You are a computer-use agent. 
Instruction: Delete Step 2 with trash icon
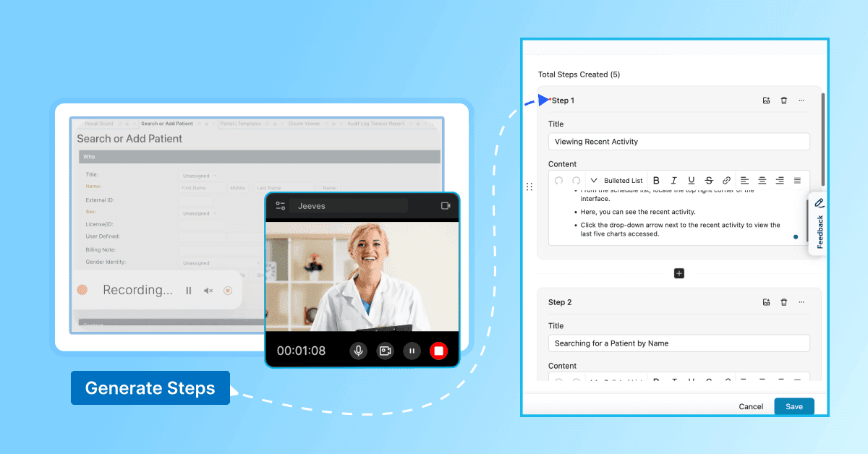click(783, 302)
